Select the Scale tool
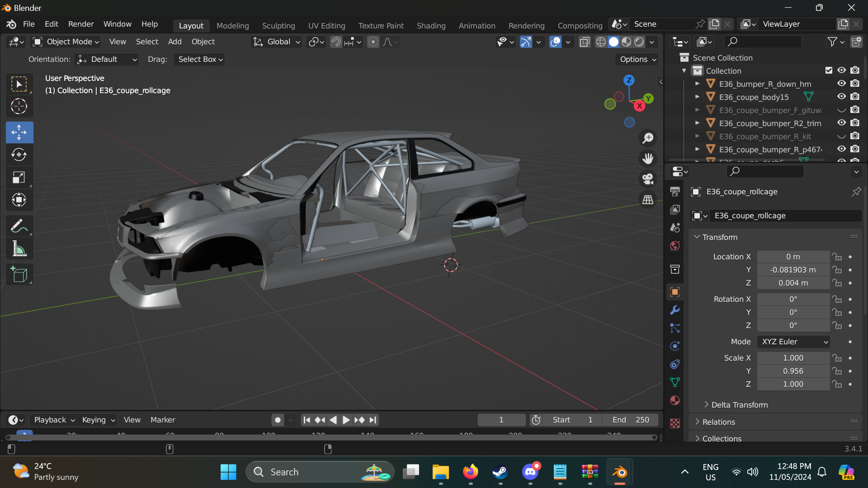Image resolution: width=868 pixels, height=488 pixels. (x=19, y=177)
